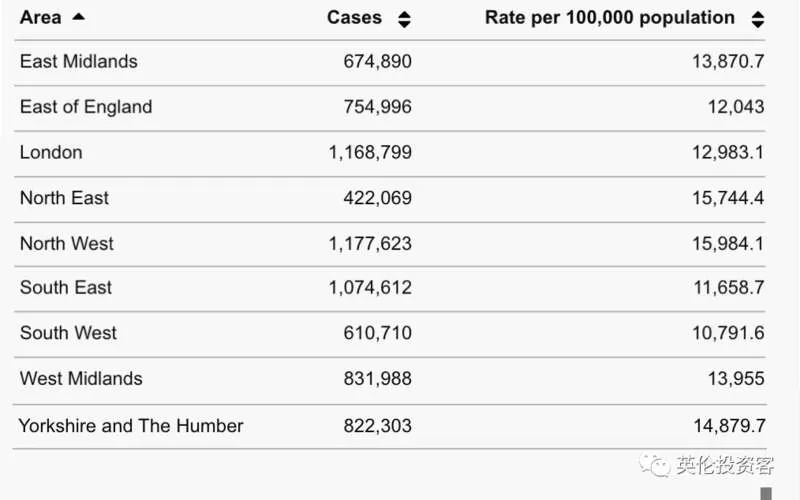
Task: Click the Cases column header text
Action: click(354, 17)
